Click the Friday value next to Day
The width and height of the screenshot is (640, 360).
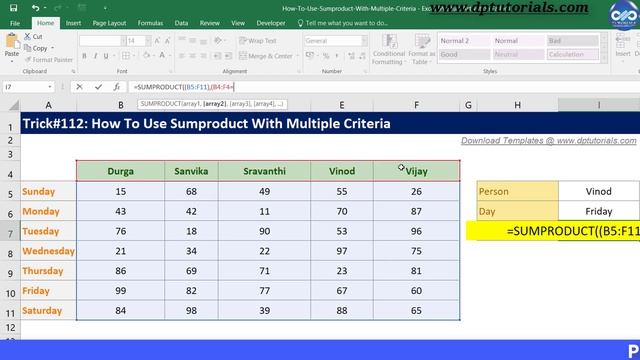click(598, 211)
